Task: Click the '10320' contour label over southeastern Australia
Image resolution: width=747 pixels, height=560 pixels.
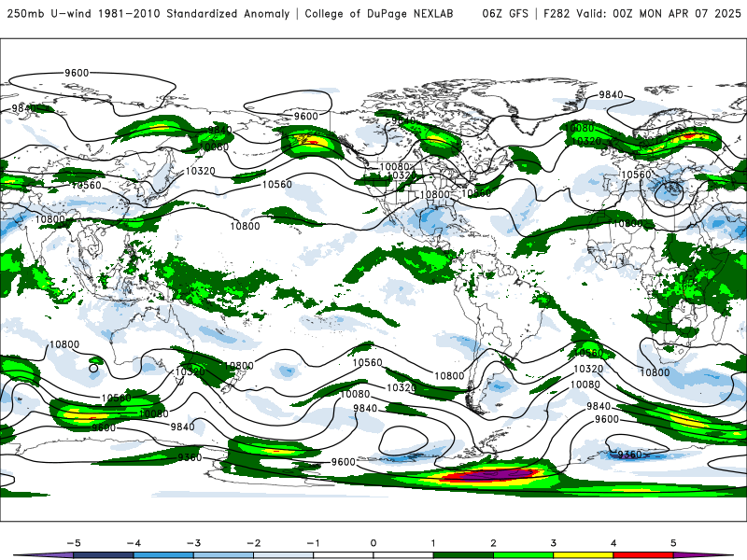Action: pyautogui.click(x=190, y=371)
